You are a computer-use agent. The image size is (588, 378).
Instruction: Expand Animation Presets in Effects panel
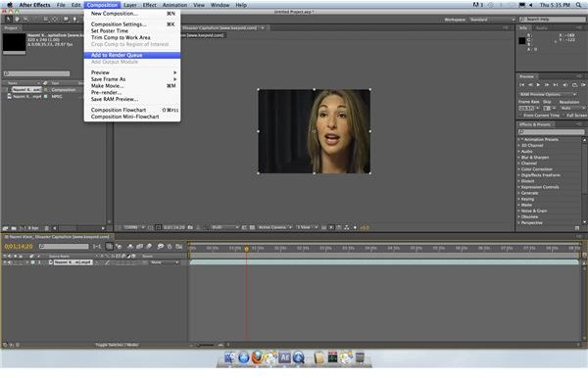coord(519,139)
